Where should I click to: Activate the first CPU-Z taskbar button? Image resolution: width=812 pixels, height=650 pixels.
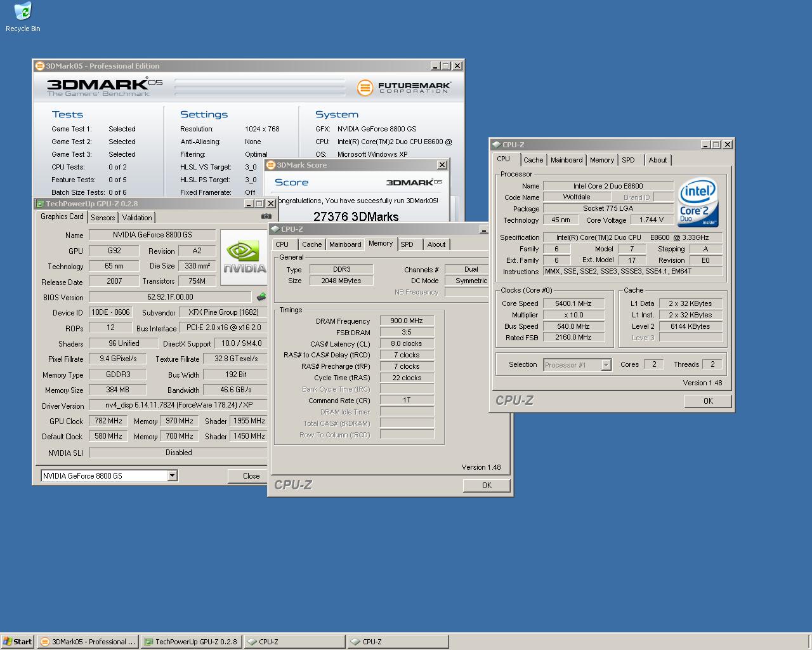click(x=295, y=642)
